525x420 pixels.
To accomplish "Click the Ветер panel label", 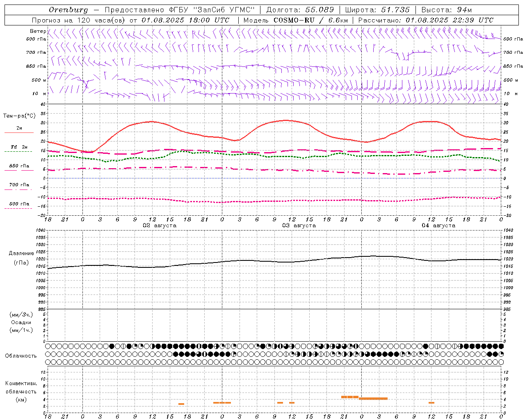I will click(x=38, y=31).
